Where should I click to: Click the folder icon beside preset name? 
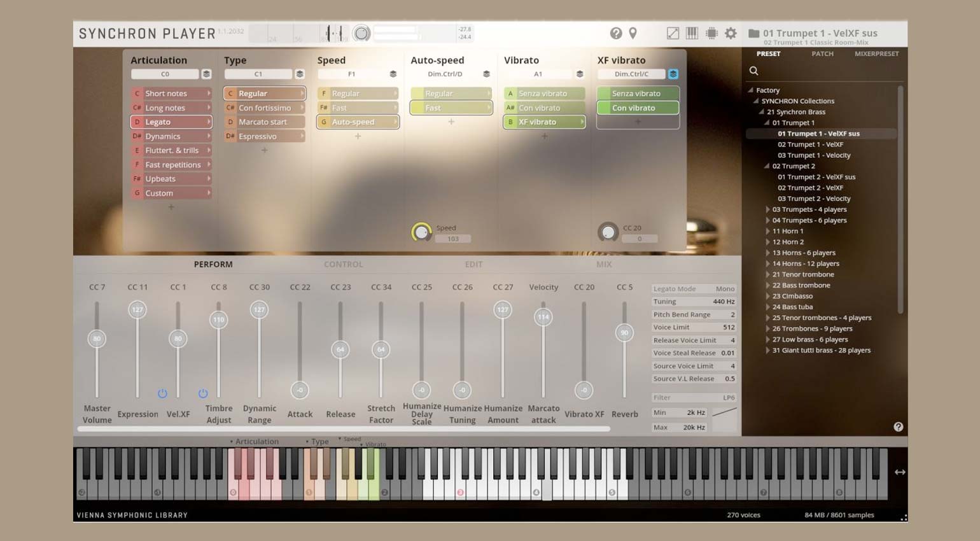(x=753, y=33)
